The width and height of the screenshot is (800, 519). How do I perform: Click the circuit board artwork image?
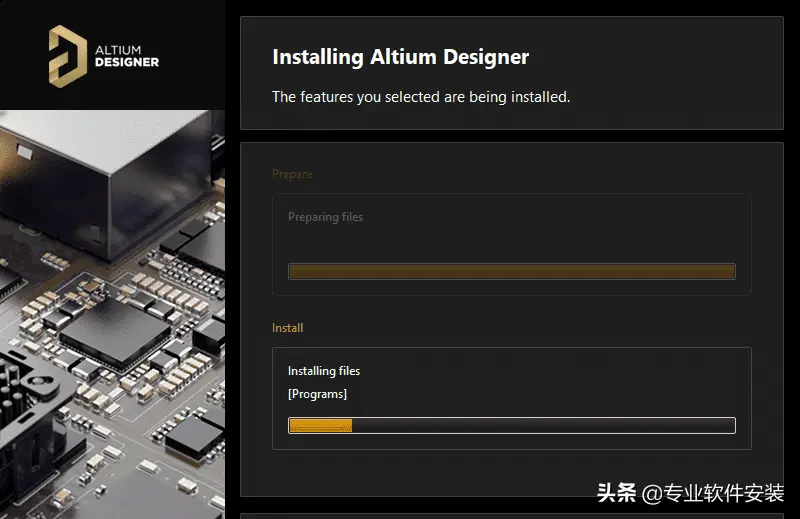point(112,314)
